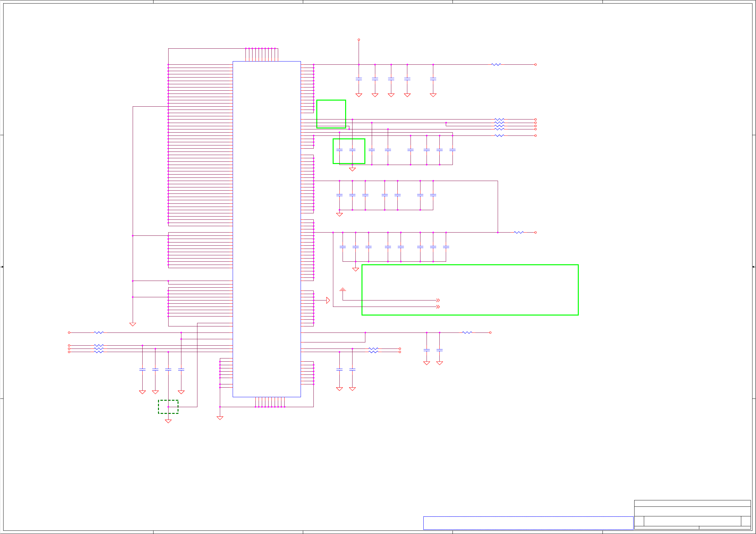Select the empty blue-outlined text box at bottom
Screen dimensions: 756x534
click(x=528, y=523)
